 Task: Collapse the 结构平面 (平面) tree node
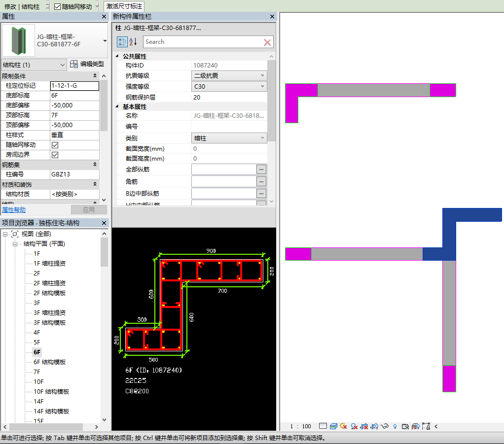[15, 244]
